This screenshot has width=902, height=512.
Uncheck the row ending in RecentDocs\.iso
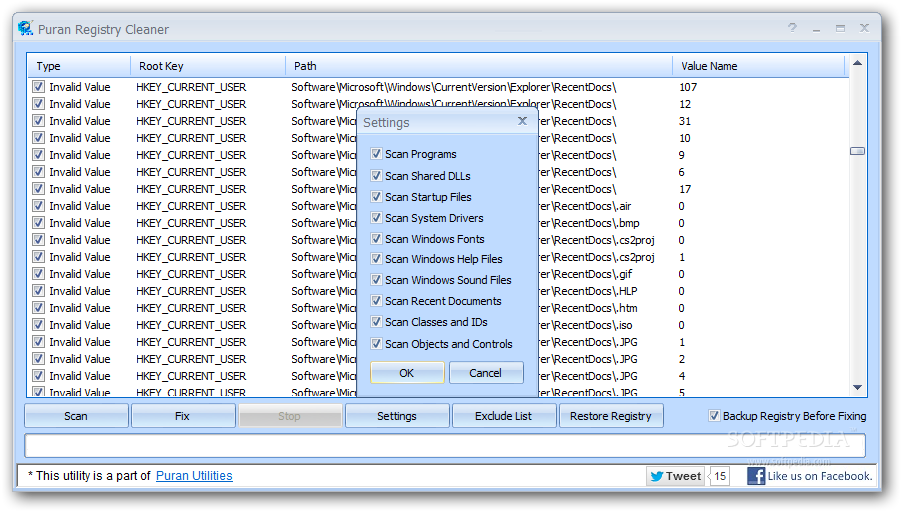(x=39, y=324)
